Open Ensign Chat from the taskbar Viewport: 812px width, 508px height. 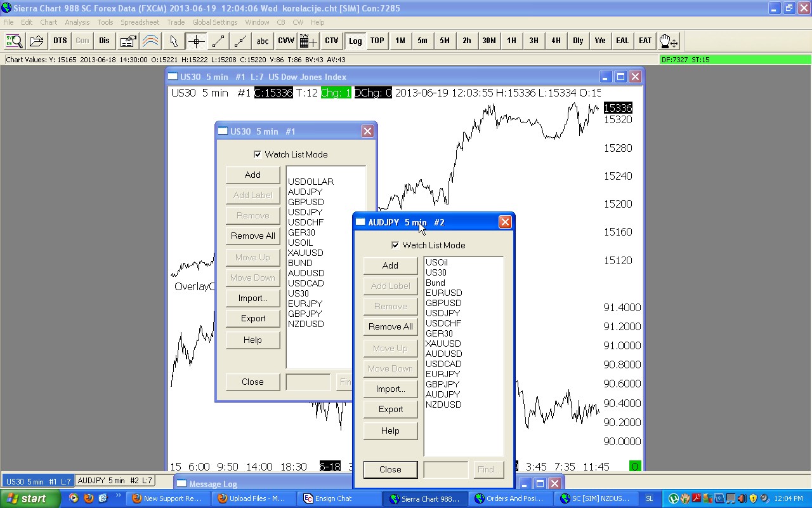pos(341,498)
